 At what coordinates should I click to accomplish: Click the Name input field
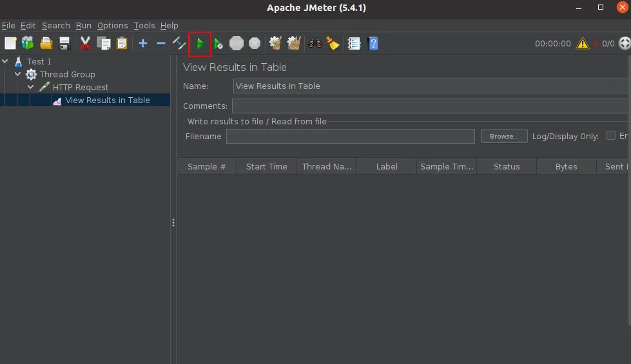point(431,86)
